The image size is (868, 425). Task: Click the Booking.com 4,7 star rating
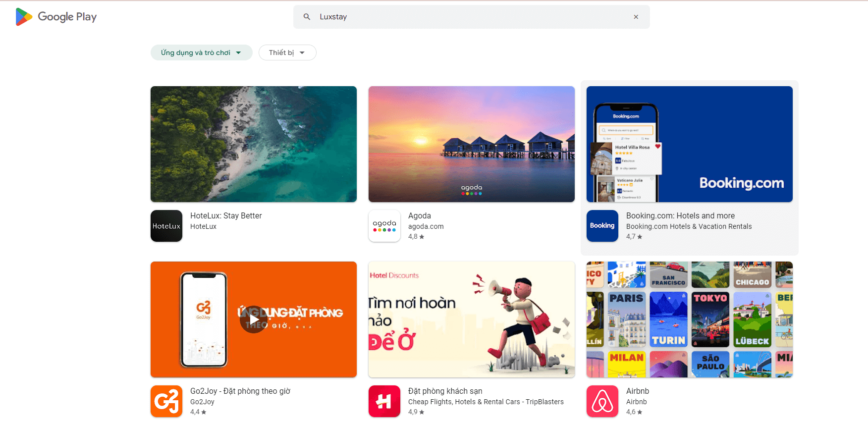click(x=634, y=237)
